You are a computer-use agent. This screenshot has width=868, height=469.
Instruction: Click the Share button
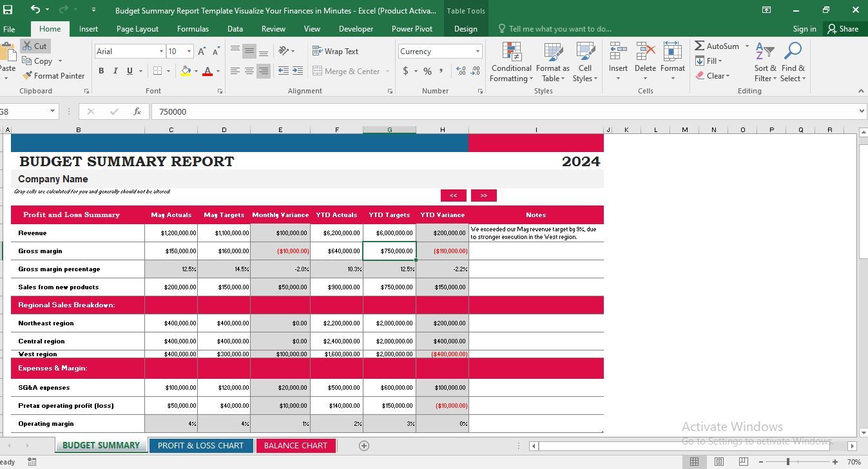[843, 28]
